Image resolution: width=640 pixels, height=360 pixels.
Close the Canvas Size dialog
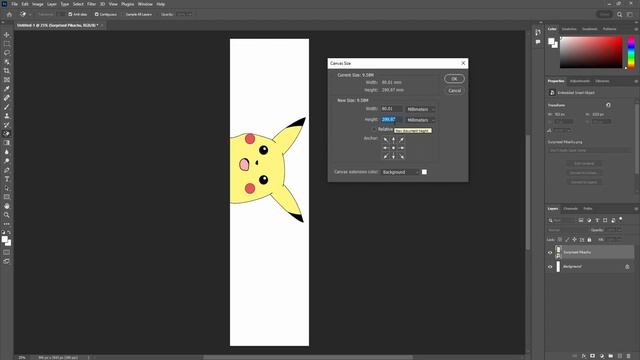[x=463, y=63]
